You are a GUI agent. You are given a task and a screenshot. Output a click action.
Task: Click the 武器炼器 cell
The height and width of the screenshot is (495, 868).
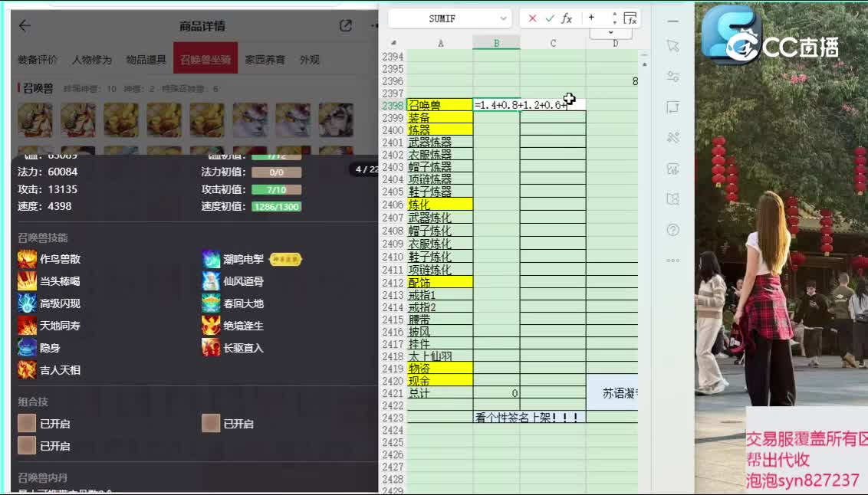tap(439, 142)
